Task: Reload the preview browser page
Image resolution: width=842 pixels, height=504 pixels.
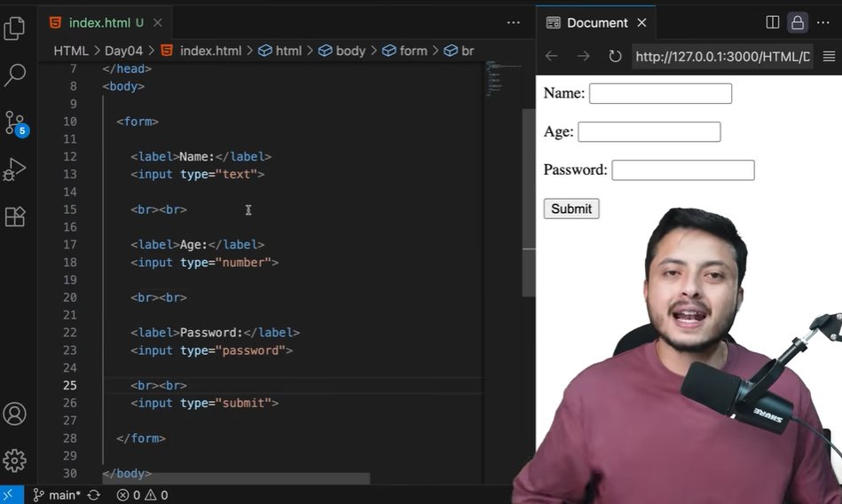Action: coord(615,57)
